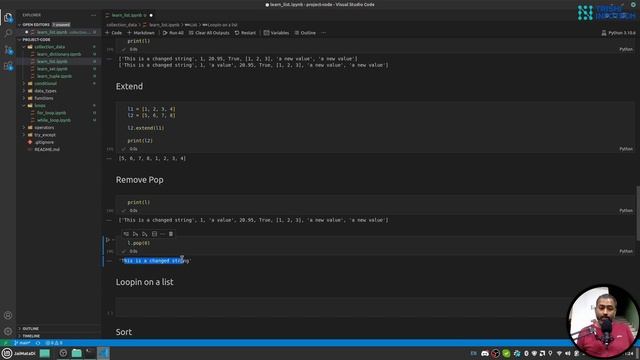Viewport: 640px width, 360px height.
Task: Open the Discord tray icon
Action: click(x=485, y=353)
